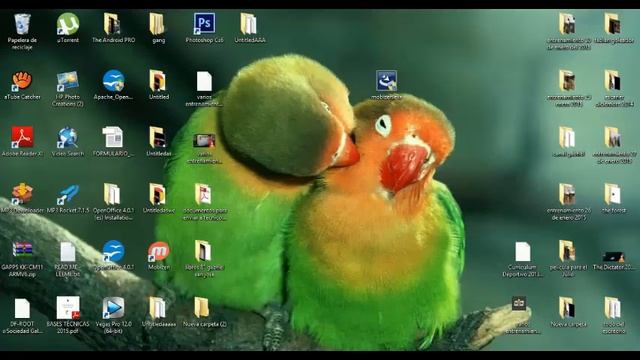Open the folder named the forest

(x=613, y=193)
